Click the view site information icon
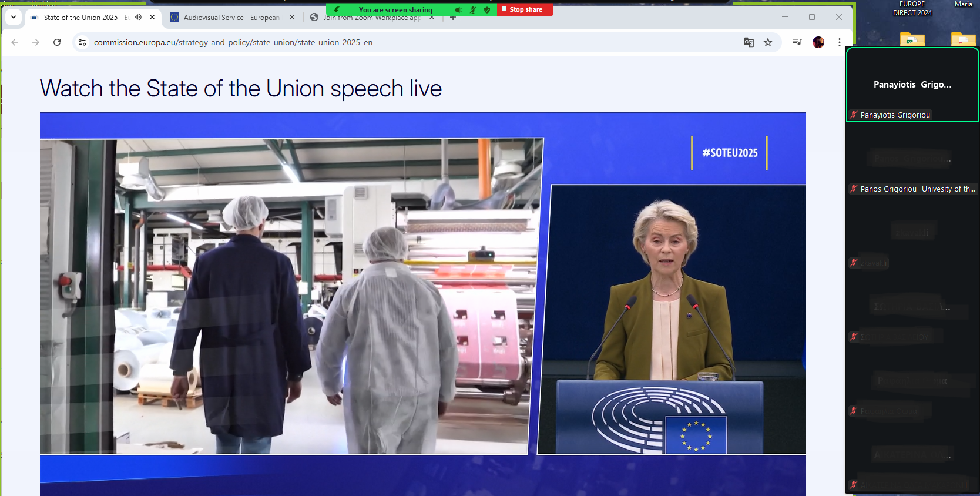 [82, 42]
